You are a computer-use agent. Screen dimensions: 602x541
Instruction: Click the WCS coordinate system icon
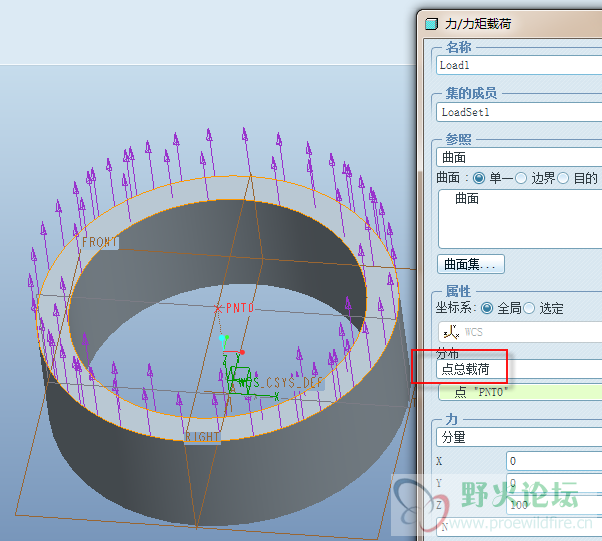[450, 332]
